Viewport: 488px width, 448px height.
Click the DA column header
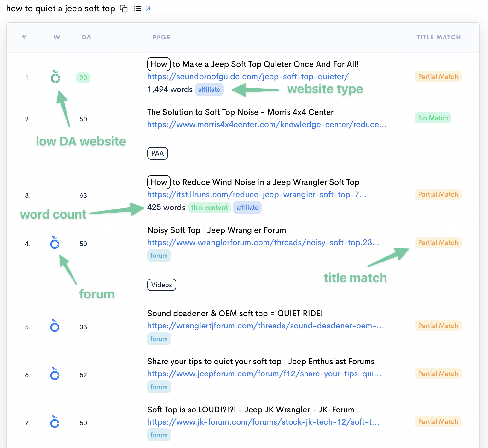pyautogui.click(x=86, y=37)
